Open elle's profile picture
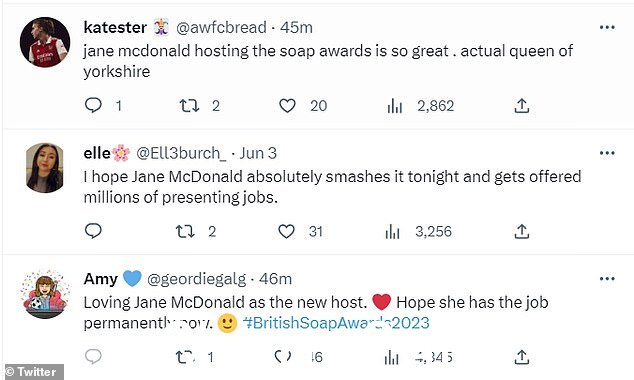 pyautogui.click(x=44, y=167)
